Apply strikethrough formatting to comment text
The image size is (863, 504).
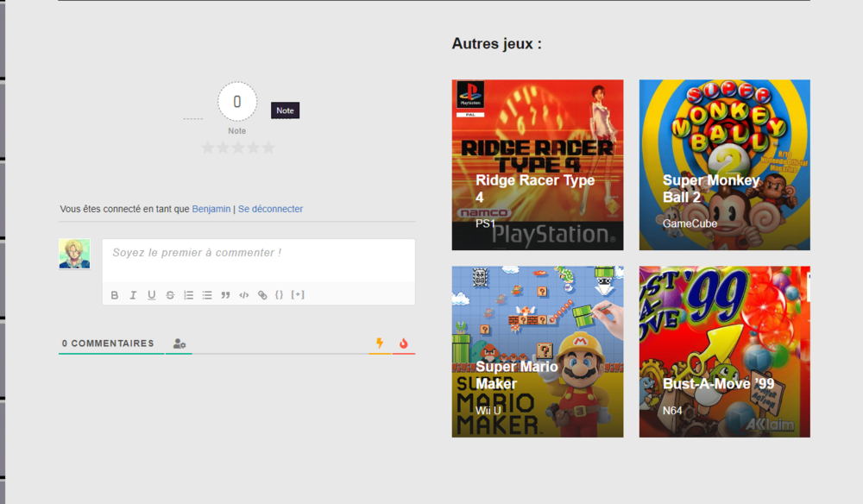[170, 295]
